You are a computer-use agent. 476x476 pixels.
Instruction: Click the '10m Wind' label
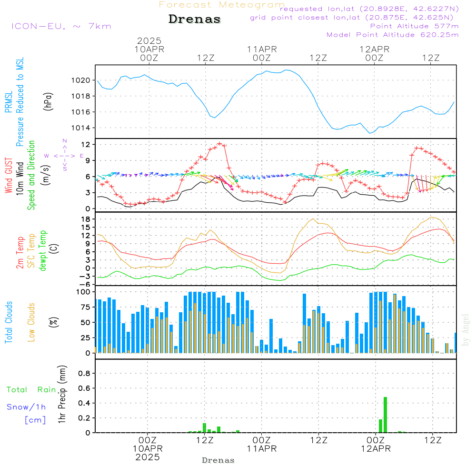tap(20, 178)
